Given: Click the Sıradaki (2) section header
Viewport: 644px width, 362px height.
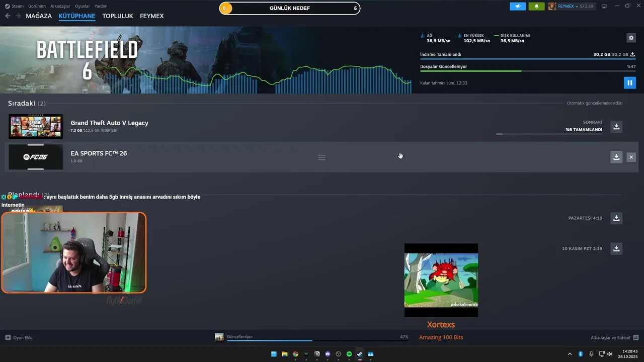Looking at the screenshot, I should coord(27,103).
